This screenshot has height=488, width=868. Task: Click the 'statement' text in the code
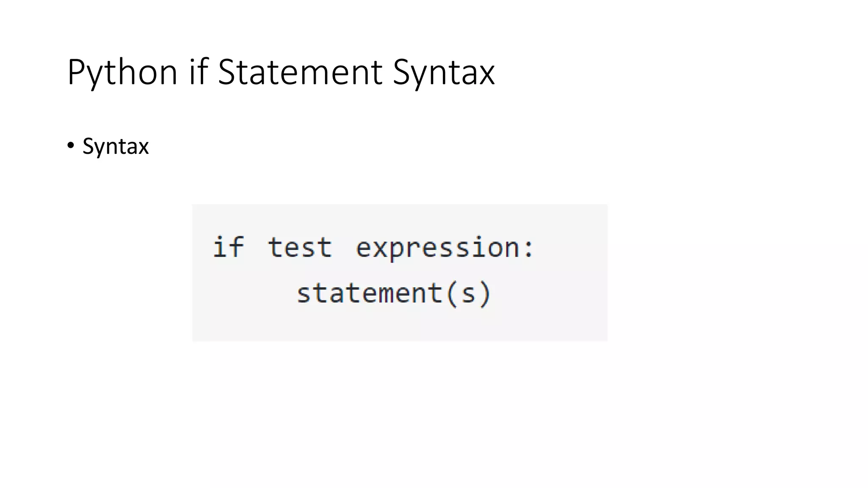coord(370,293)
